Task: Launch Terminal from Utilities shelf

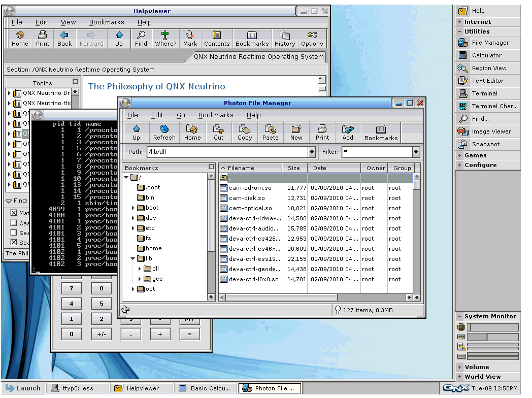Action: click(487, 93)
